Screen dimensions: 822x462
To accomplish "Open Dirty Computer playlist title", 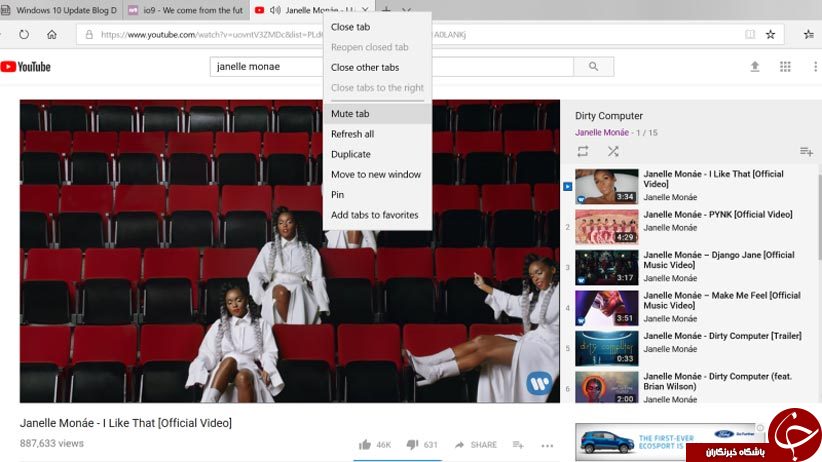I will point(609,116).
